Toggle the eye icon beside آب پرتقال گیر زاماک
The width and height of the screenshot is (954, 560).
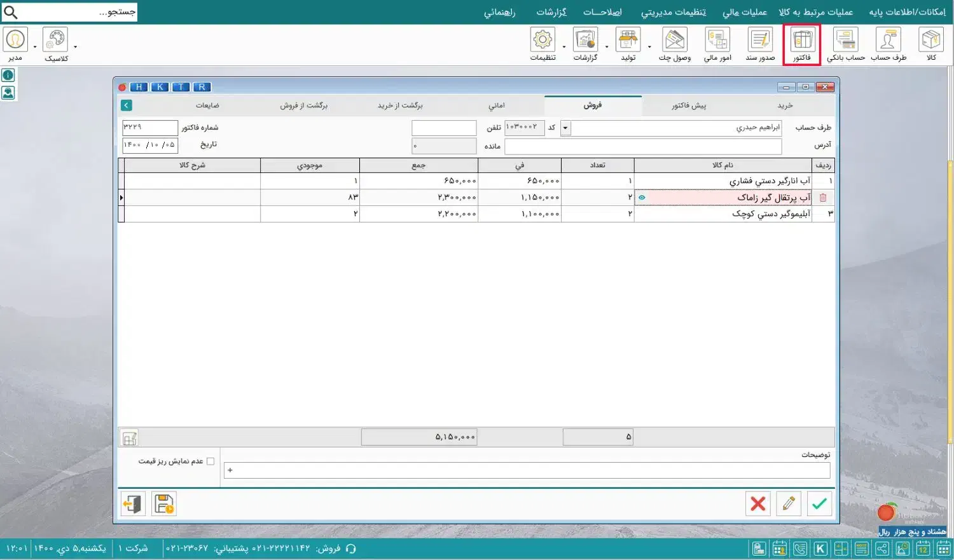[x=642, y=198]
